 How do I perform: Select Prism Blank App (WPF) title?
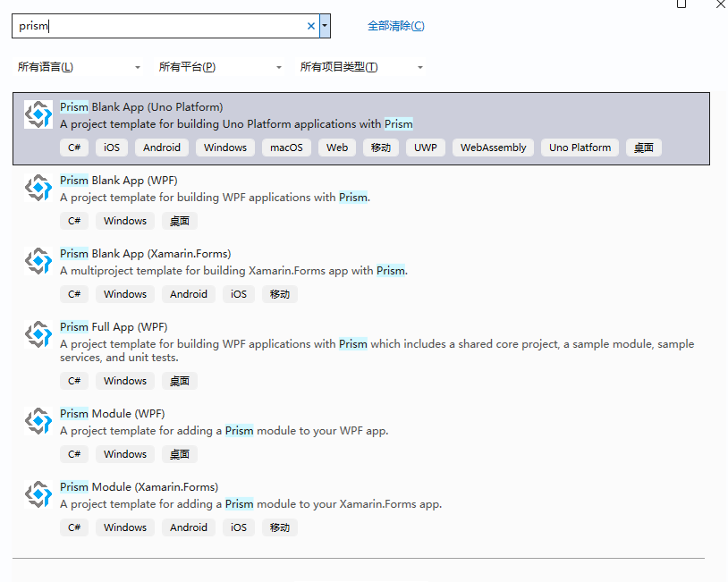pyautogui.click(x=118, y=181)
